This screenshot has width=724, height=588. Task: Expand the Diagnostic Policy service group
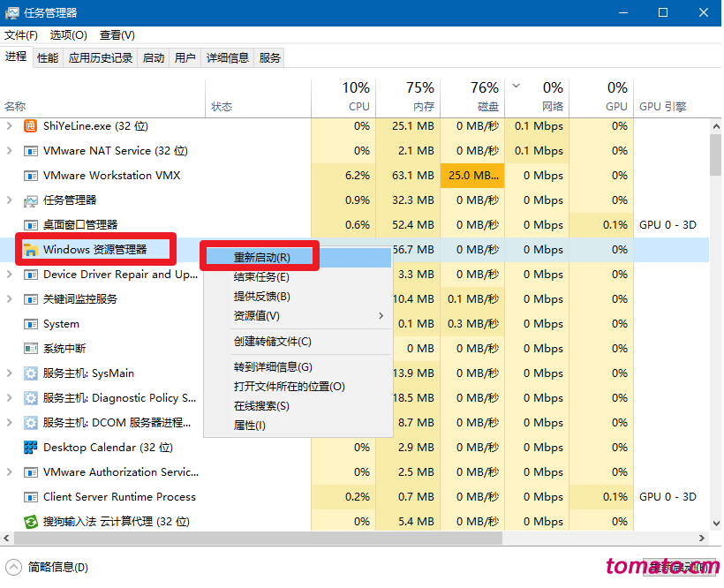pyautogui.click(x=9, y=398)
